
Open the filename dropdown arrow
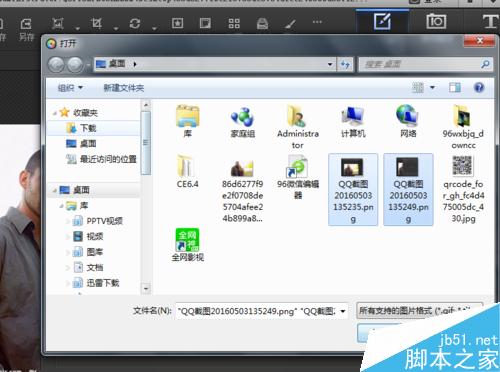[343, 311]
